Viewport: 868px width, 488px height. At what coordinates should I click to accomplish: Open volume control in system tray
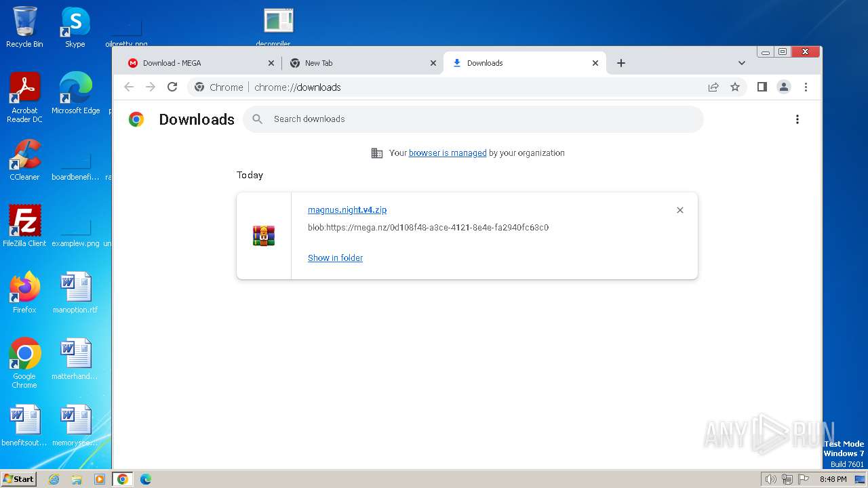click(x=770, y=479)
